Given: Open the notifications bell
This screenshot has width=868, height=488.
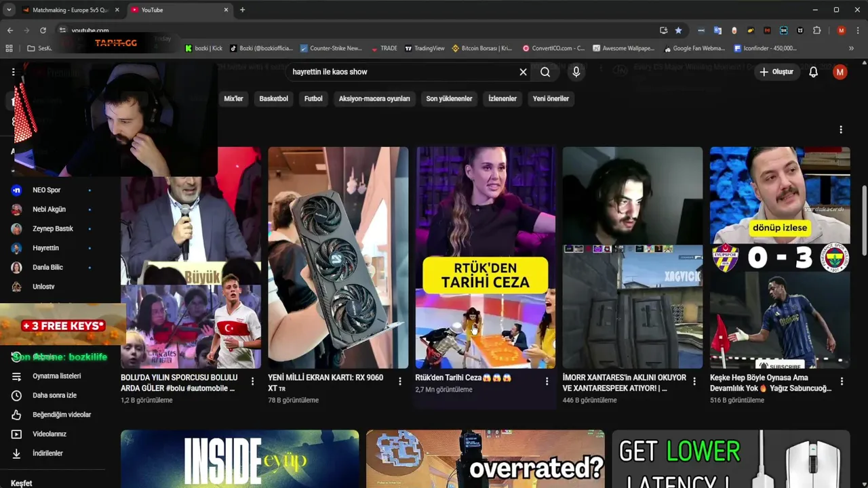Looking at the screenshot, I should (813, 72).
